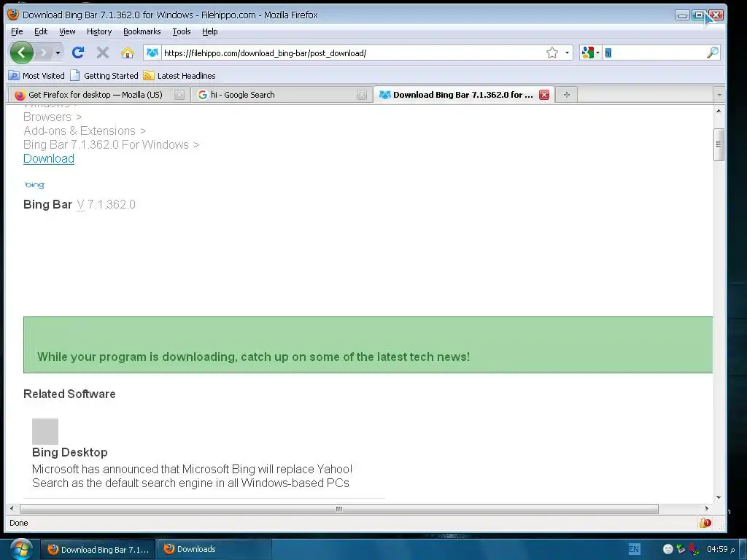Click the Bing Bar heading text
This screenshot has width=747, height=560.
(x=47, y=204)
